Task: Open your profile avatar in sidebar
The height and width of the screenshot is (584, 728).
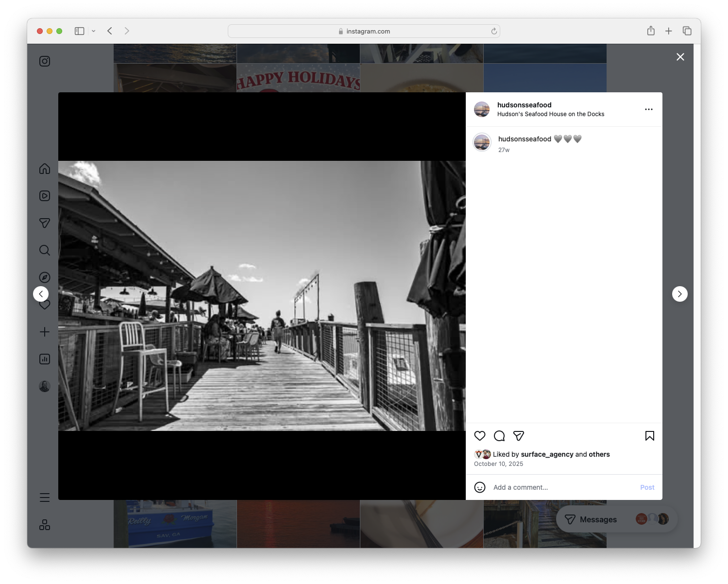Action: (x=44, y=386)
